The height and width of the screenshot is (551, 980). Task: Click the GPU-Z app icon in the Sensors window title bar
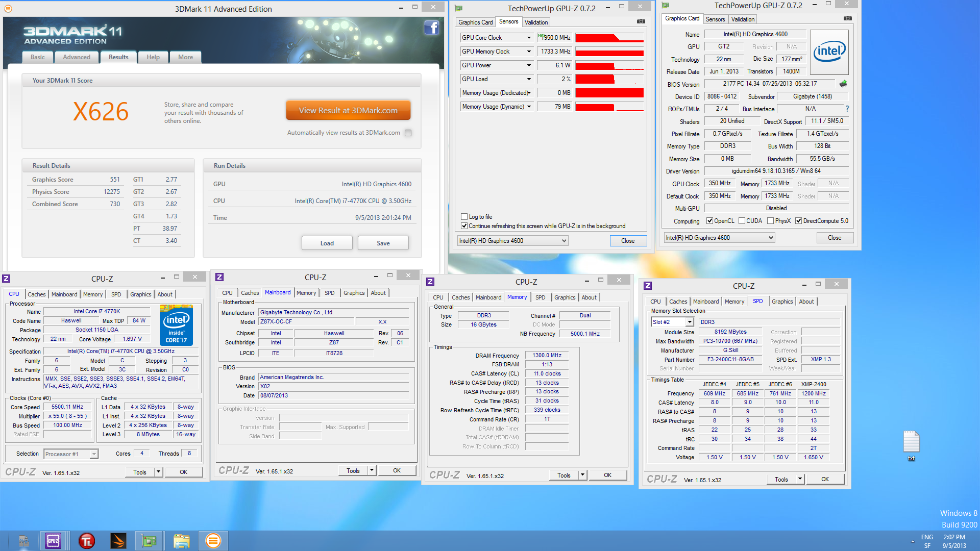[459, 8]
